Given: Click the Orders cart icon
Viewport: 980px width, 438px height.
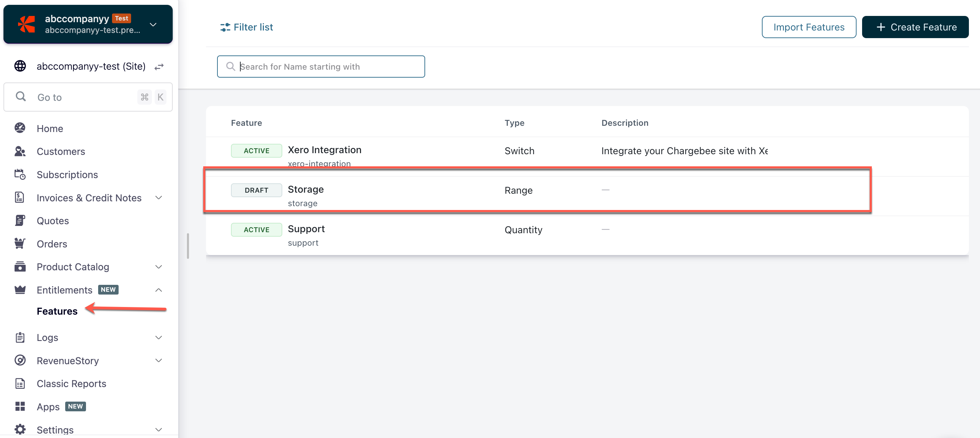Looking at the screenshot, I should tap(20, 244).
